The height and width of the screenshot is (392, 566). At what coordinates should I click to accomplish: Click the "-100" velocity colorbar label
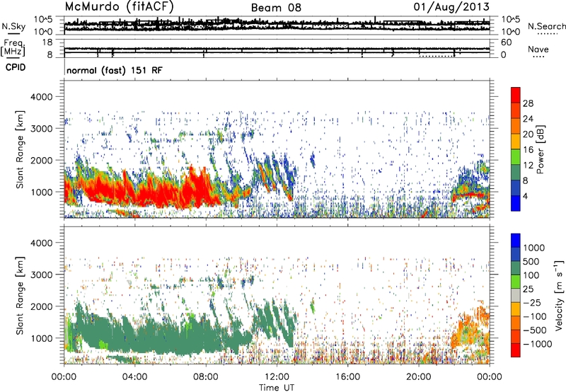[x=535, y=316]
